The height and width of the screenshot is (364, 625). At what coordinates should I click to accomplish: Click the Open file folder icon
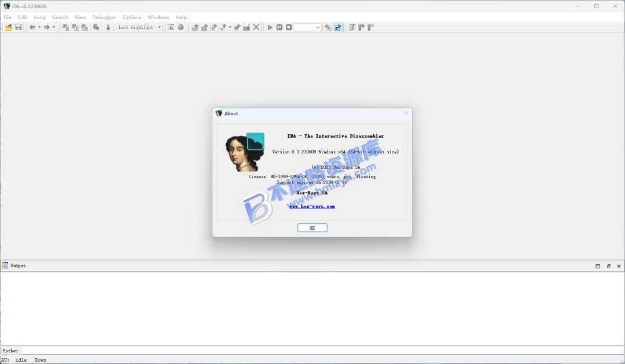coord(9,27)
